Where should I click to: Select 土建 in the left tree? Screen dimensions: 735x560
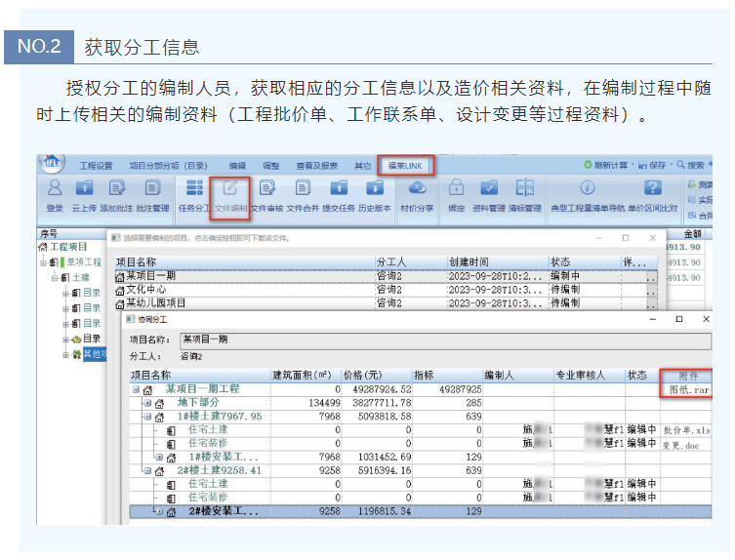click(x=81, y=278)
